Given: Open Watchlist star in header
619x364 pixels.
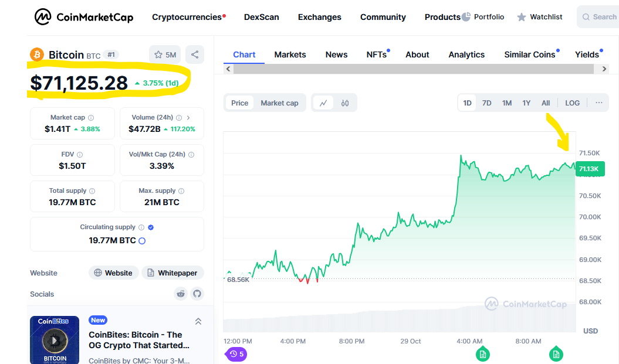Looking at the screenshot, I should tap(522, 17).
